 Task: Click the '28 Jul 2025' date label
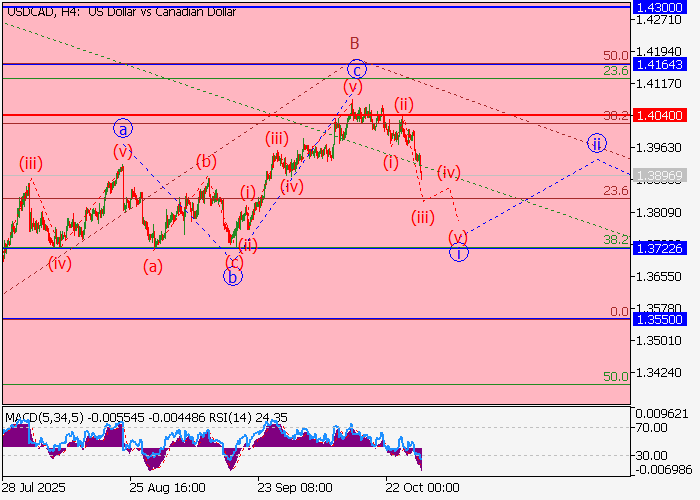tap(34, 488)
